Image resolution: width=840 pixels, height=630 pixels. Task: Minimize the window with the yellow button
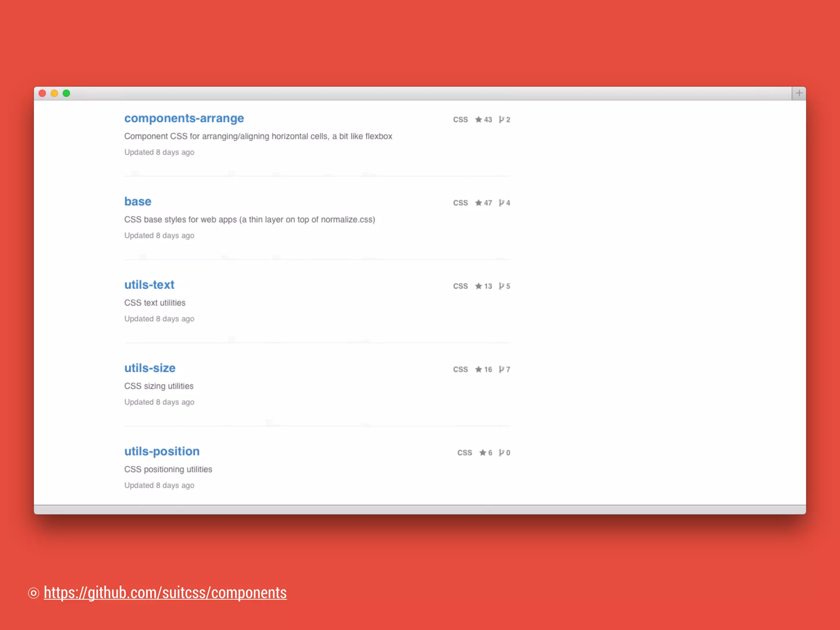[54, 94]
